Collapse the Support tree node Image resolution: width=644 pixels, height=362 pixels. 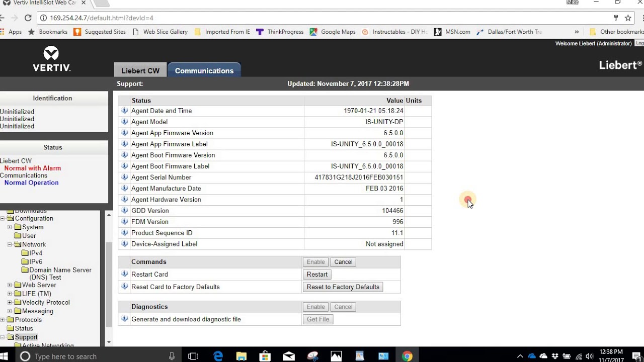pos(3,337)
